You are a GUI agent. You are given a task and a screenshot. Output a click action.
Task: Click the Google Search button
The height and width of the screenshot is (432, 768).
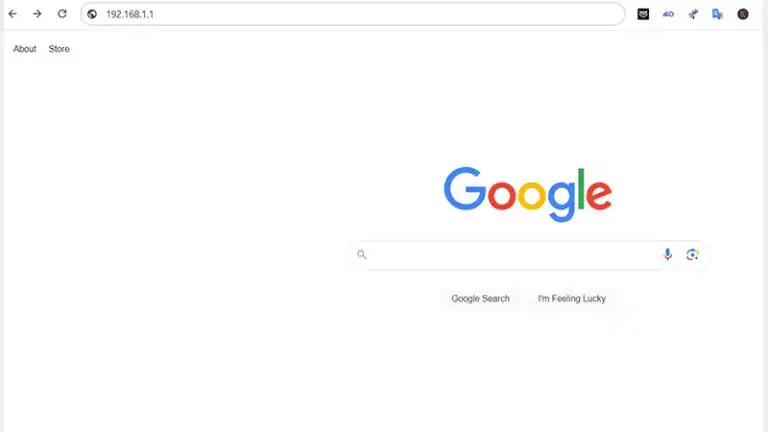click(x=480, y=298)
